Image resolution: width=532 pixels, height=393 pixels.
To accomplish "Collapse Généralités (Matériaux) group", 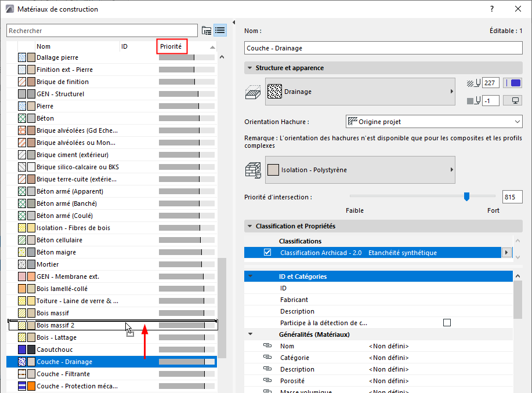I will coord(251,334).
